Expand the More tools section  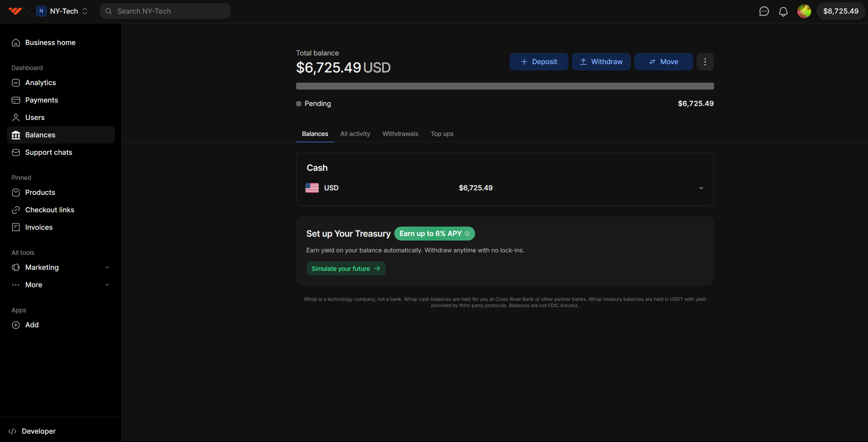107,285
